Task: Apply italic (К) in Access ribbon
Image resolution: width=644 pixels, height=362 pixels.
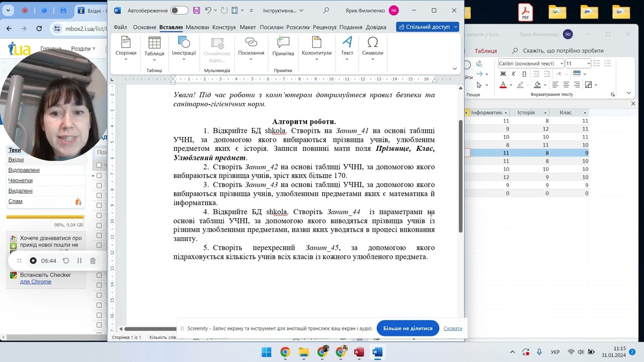Action: coord(514,74)
